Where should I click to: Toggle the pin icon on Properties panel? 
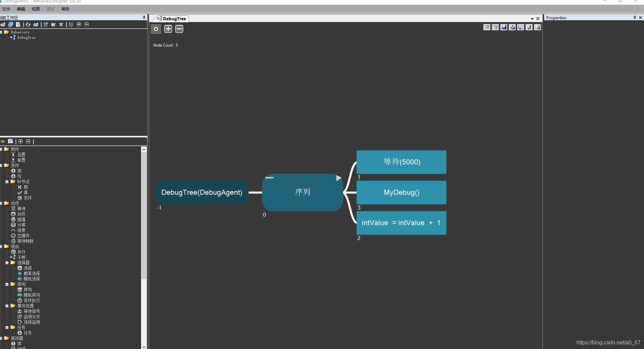635,18
